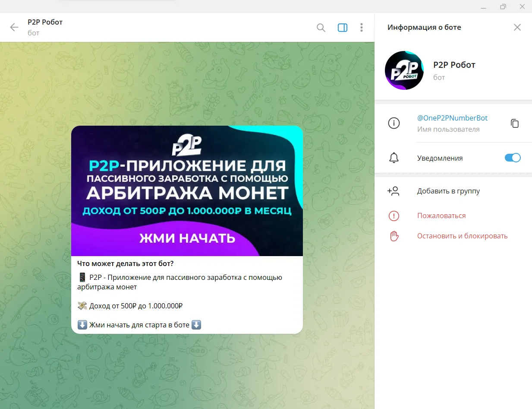Click the red hand stop icon
The width and height of the screenshot is (532, 409).
point(393,236)
